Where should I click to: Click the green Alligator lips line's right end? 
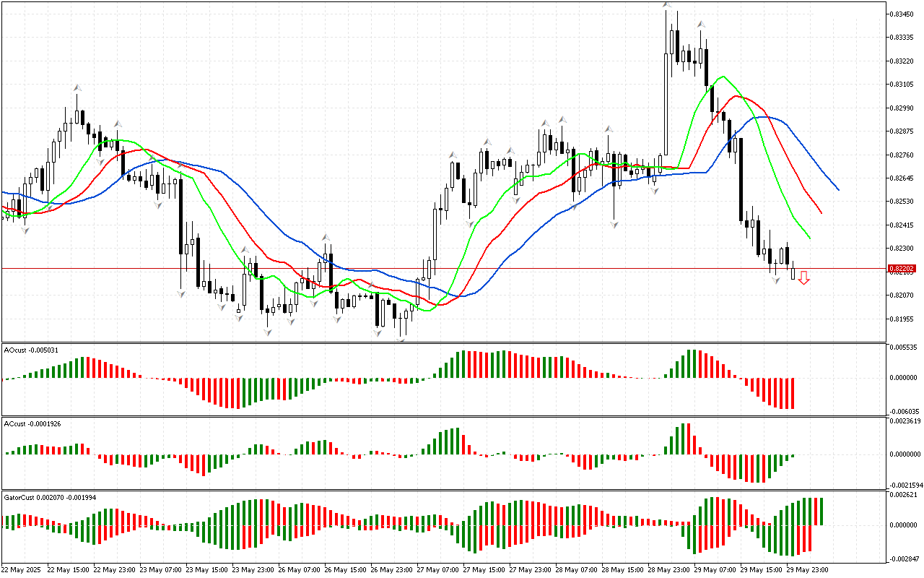[x=808, y=237]
